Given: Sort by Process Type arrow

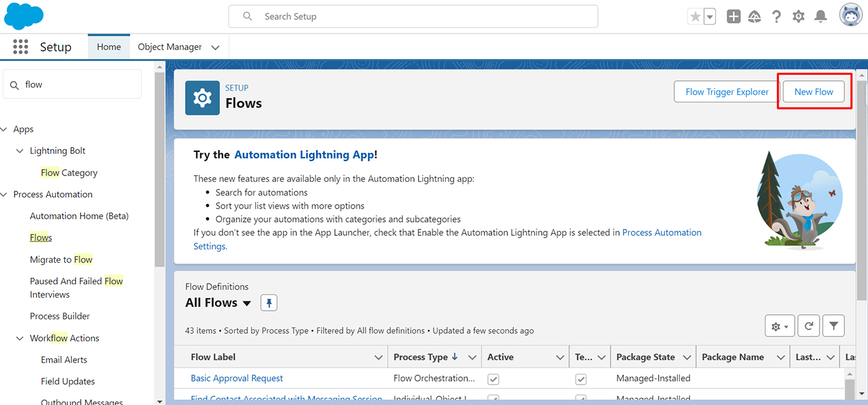Looking at the screenshot, I should point(455,357).
